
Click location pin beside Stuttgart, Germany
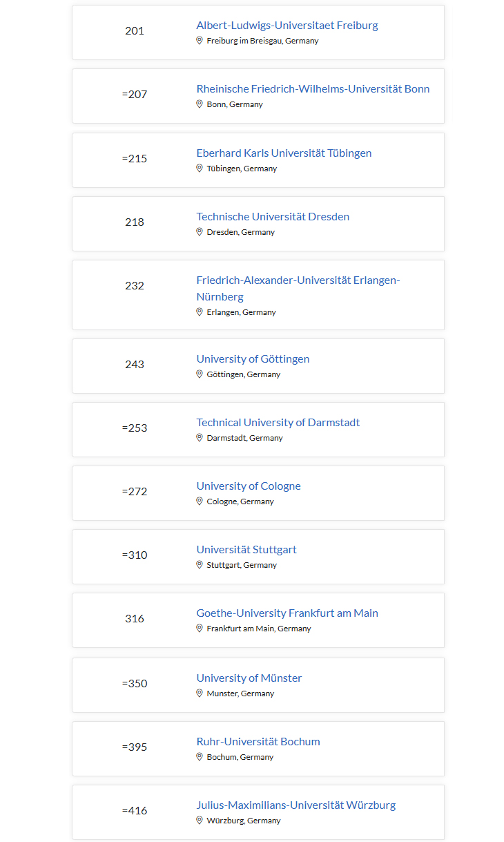point(200,565)
